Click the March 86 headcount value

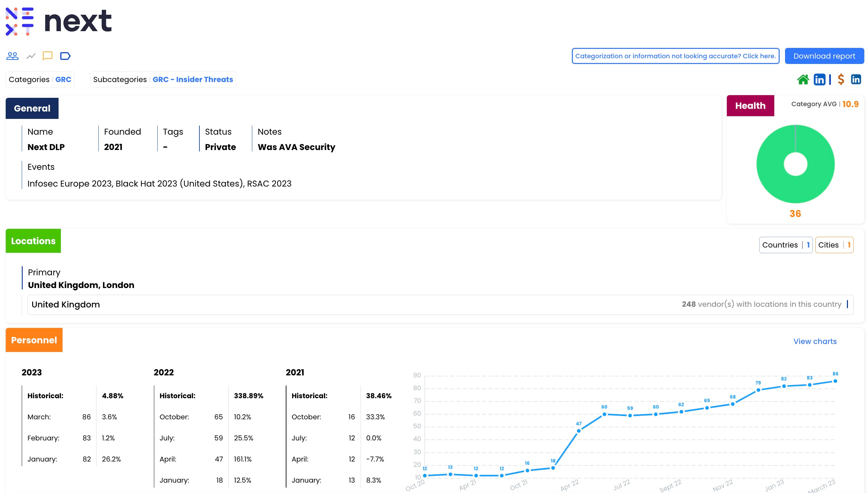[x=87, y=417]
